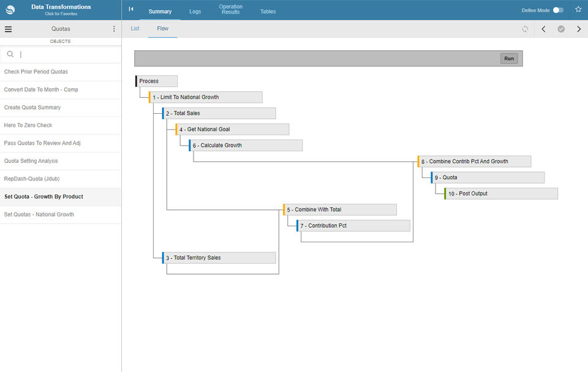Click the refresh sync icon
The width and height of the screenshot is (588, 372).
[x=525, y=29]
